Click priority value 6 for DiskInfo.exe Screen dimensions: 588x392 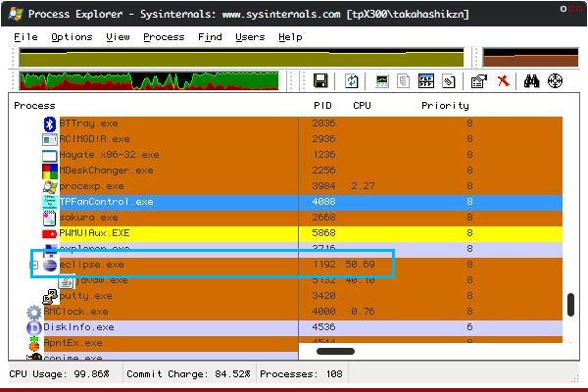[469, 327]
